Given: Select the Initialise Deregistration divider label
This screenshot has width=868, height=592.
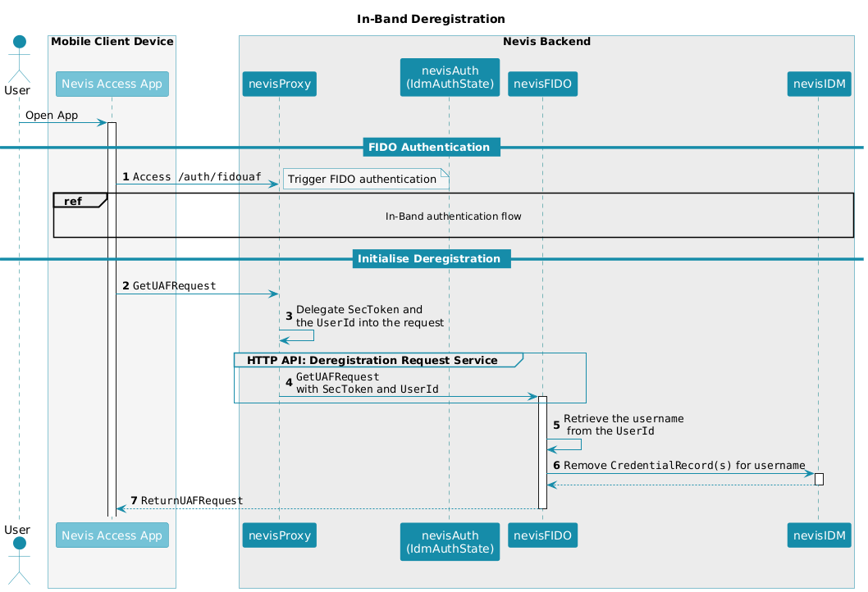Looking at the screenshot, I should click(x=432, y=258).
